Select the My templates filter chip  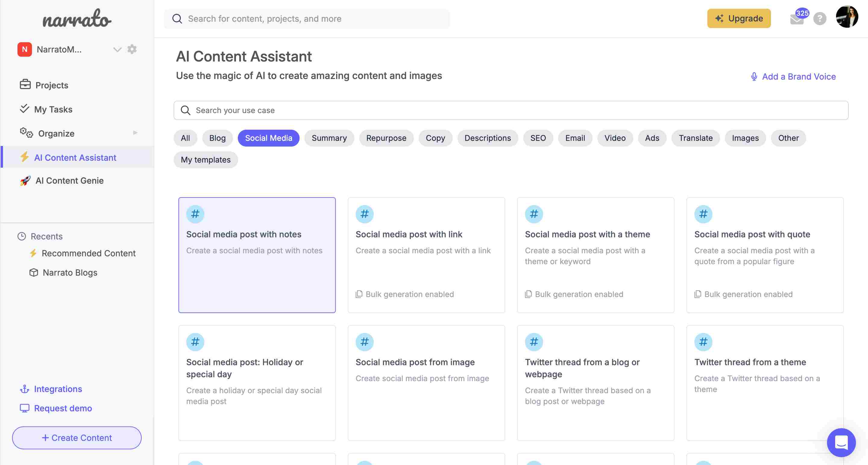click(x=206, y=160)
